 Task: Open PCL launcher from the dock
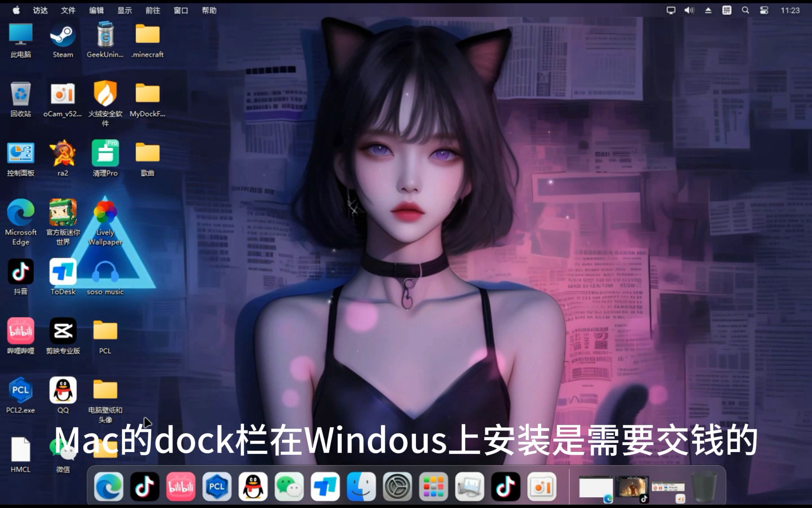pos(217,486)
